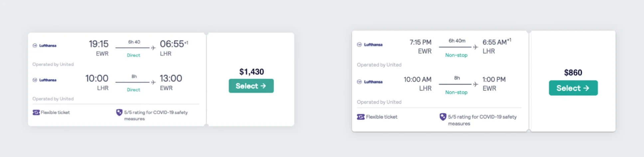
Task: Click COVID-19 safety shield icon in $1,430 card
Action: 119,113
